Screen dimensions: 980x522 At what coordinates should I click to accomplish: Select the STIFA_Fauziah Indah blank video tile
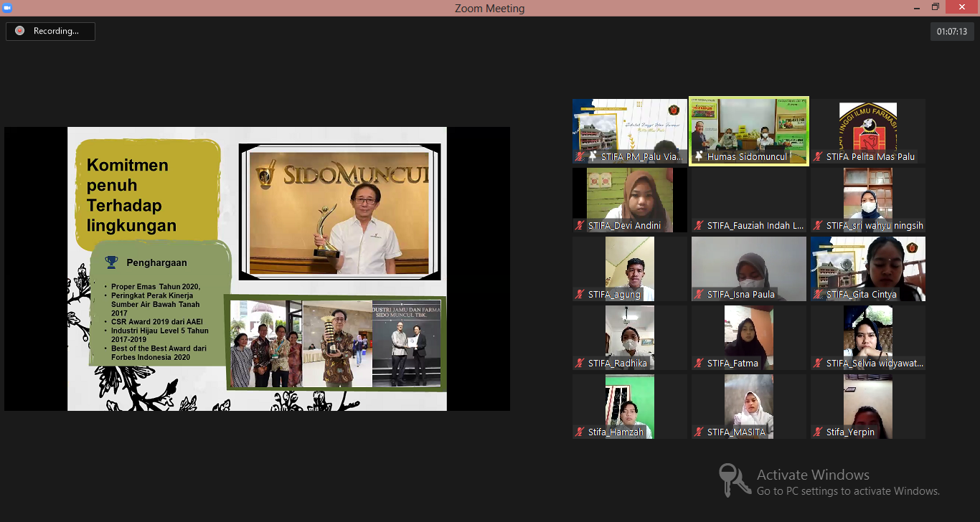(749, 200)
